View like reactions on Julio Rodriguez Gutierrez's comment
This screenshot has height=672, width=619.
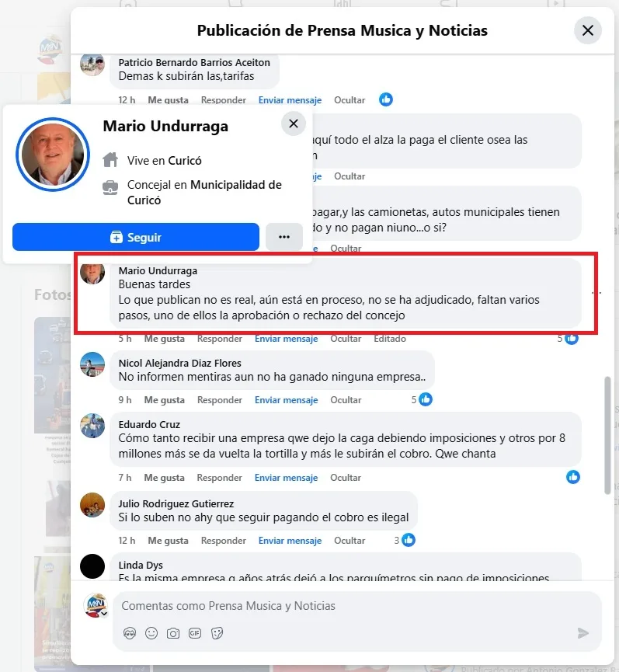[405, 540]
